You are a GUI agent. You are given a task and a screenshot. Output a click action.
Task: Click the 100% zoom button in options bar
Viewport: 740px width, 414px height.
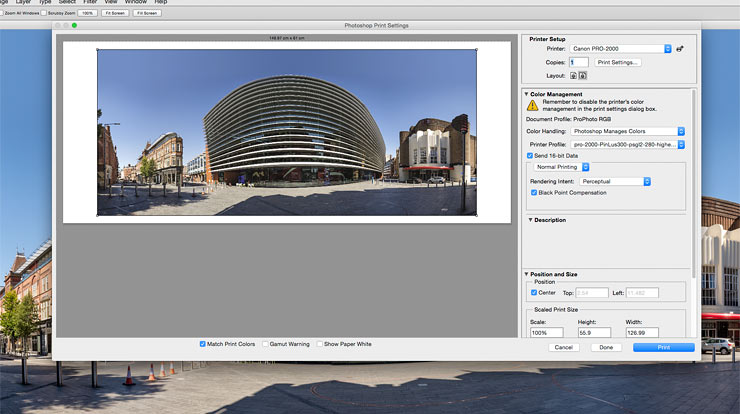(x=87, y=13)
